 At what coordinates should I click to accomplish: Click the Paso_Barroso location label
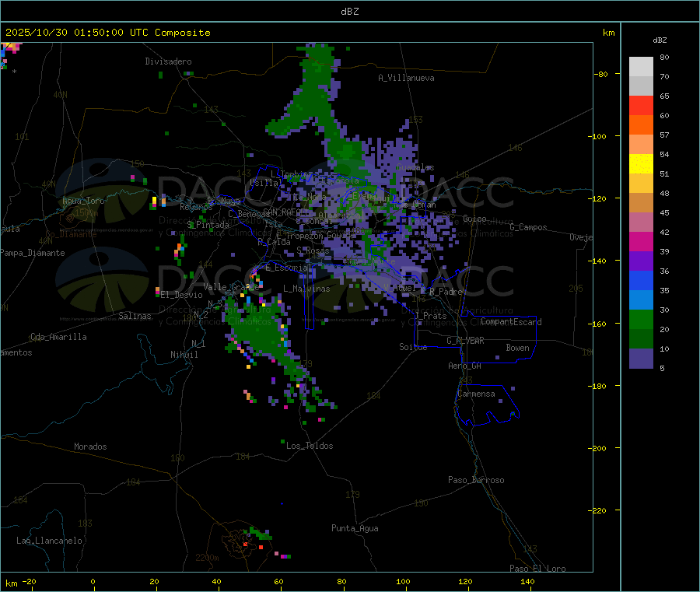[x=476, y=480]
